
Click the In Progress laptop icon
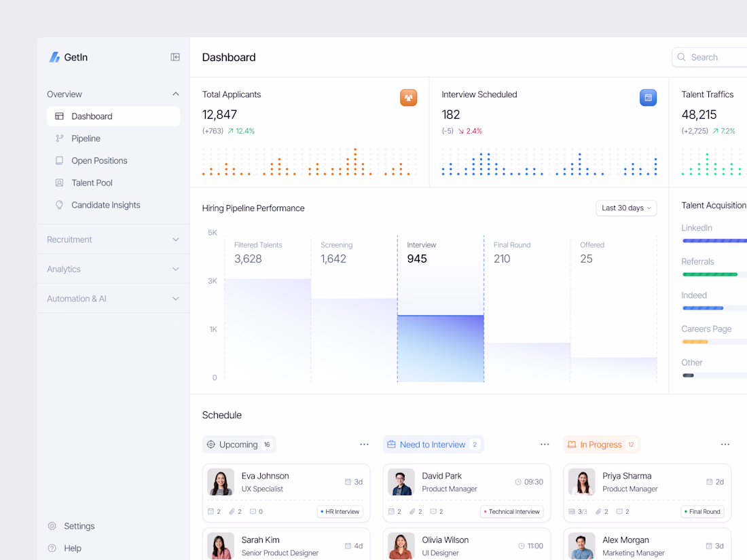tap(572, 445)
